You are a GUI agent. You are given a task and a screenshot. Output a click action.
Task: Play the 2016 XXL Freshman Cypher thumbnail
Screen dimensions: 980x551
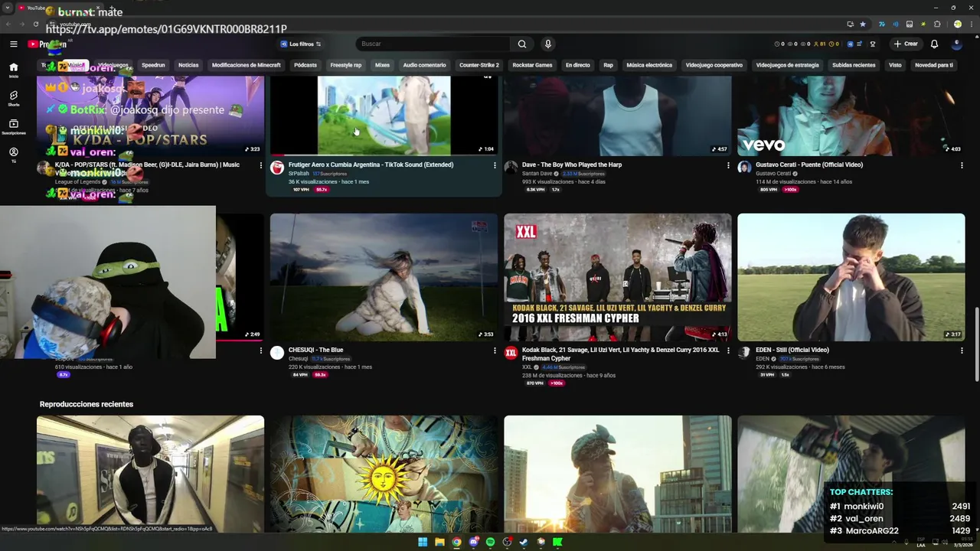[618, 277]
